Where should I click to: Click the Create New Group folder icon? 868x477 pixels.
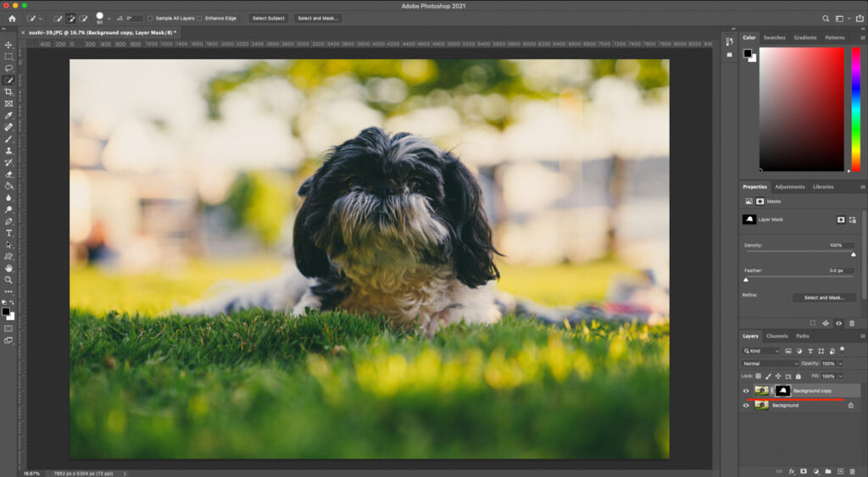[x=828, y=471]
